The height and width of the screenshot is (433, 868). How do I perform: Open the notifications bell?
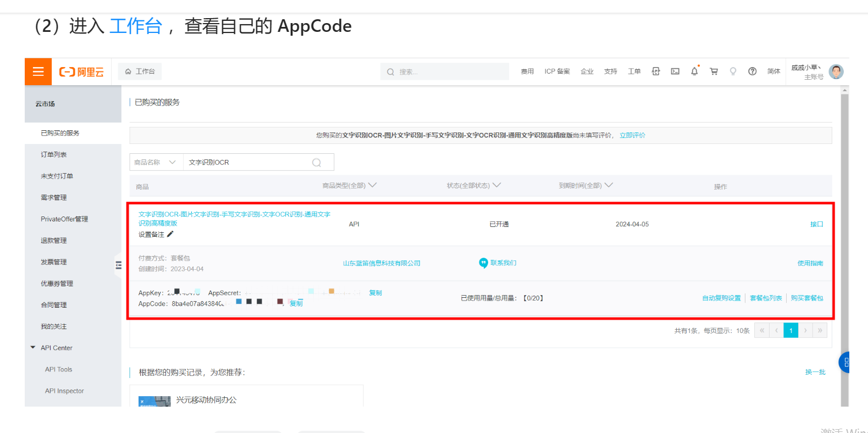pos(694,71)
